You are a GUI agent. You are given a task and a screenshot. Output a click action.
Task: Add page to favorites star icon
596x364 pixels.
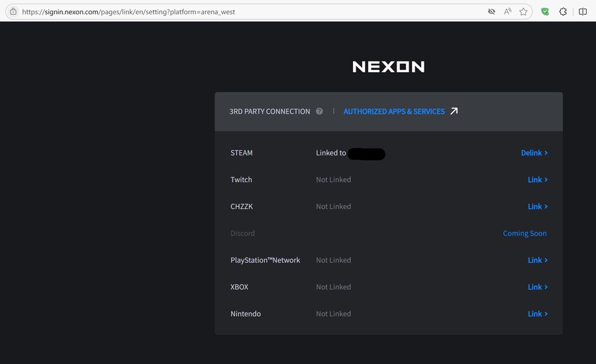pos(523,12)
